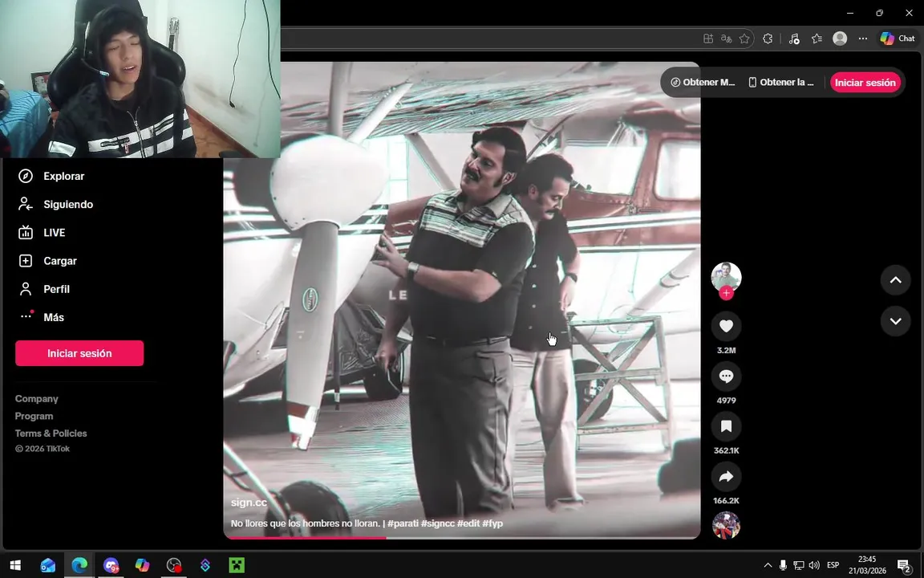Image resolution: width=924 pixels, height=578 pixels.
Task: Open the Edge favorites list icon
Action: pos(817,39)
